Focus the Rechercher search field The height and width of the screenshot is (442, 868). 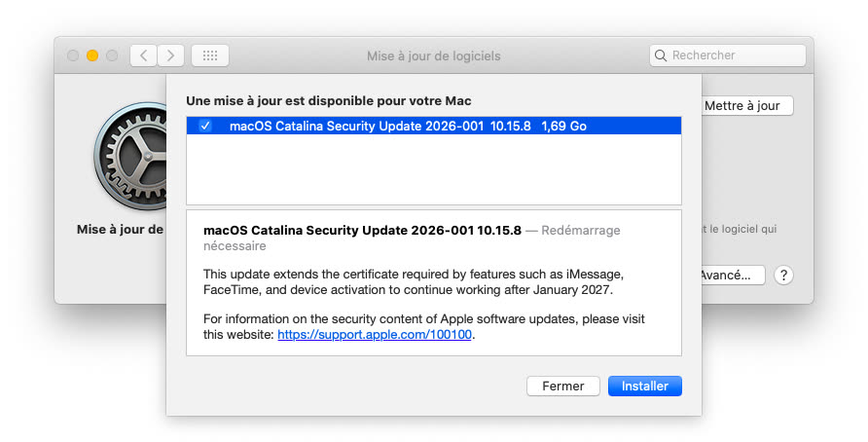(x=735, y=55)
